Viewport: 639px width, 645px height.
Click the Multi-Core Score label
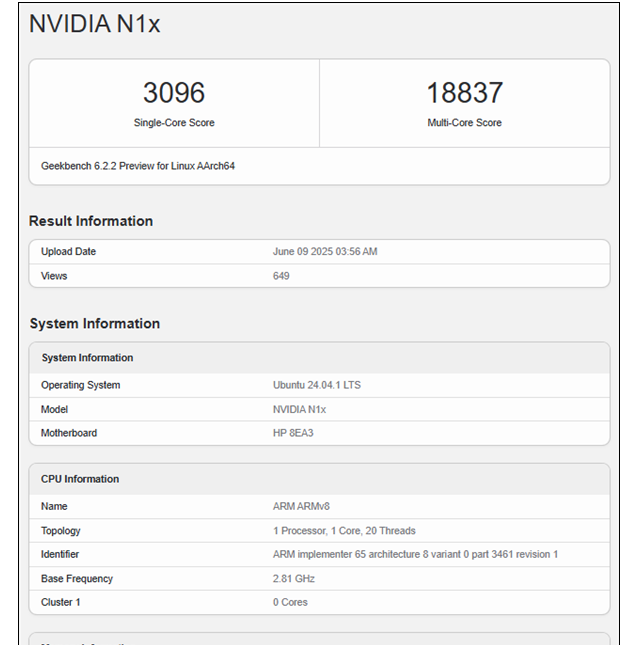(464, 123)
